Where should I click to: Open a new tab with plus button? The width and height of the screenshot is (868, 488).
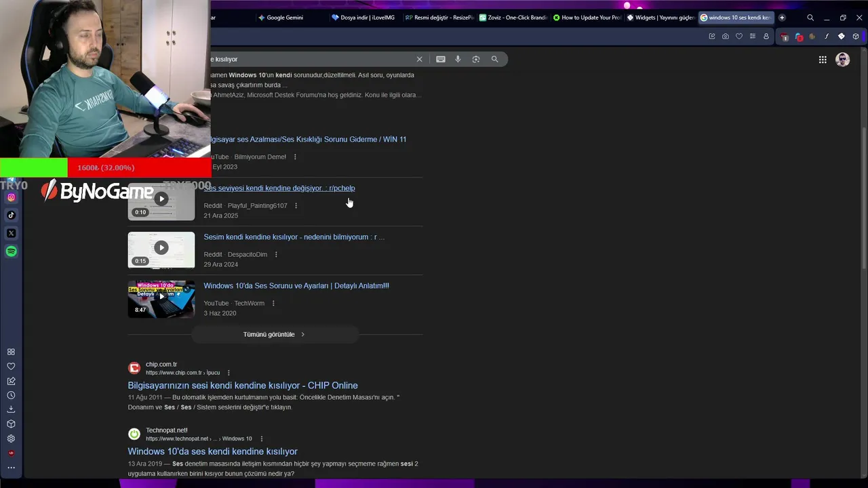pyautogui.click(x=782, y=18)
